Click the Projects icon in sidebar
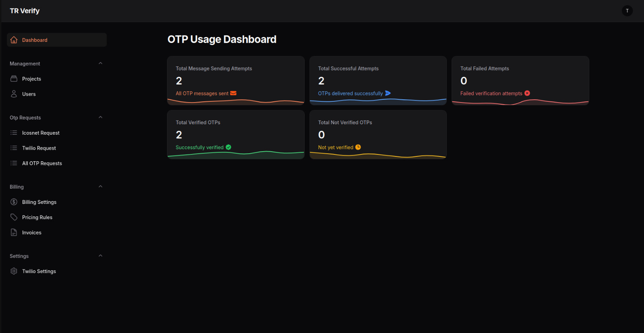 tap(14, 79)
